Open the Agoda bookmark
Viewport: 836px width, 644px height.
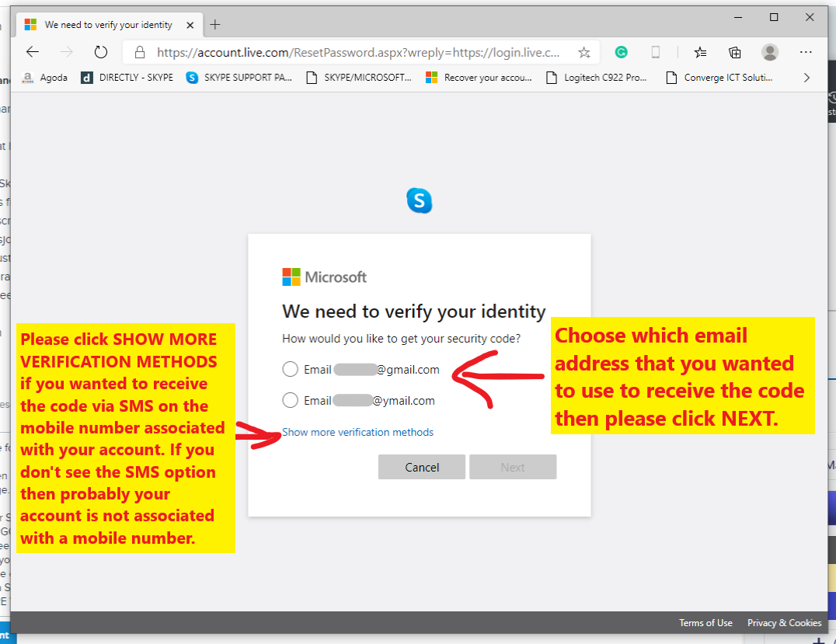coord(45,78)
